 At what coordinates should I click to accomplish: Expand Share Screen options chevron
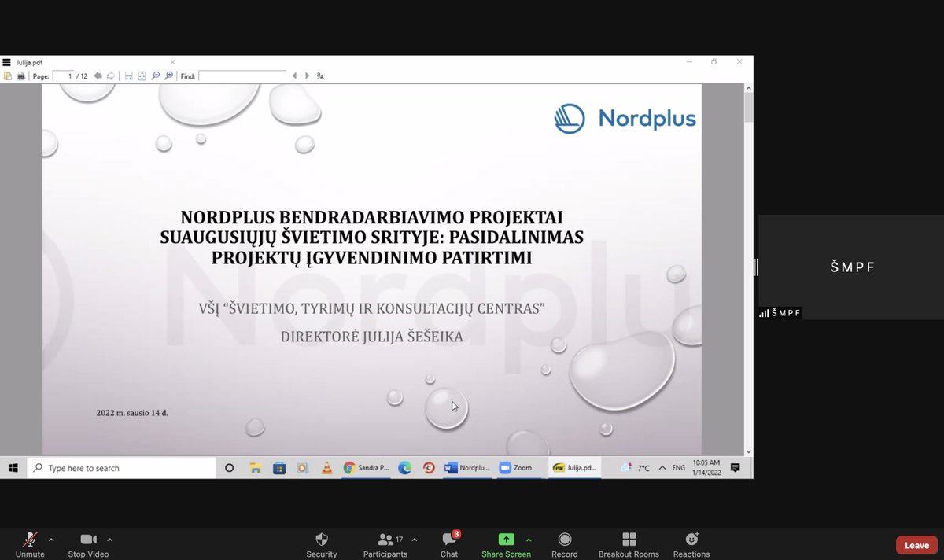click(529, 540)
